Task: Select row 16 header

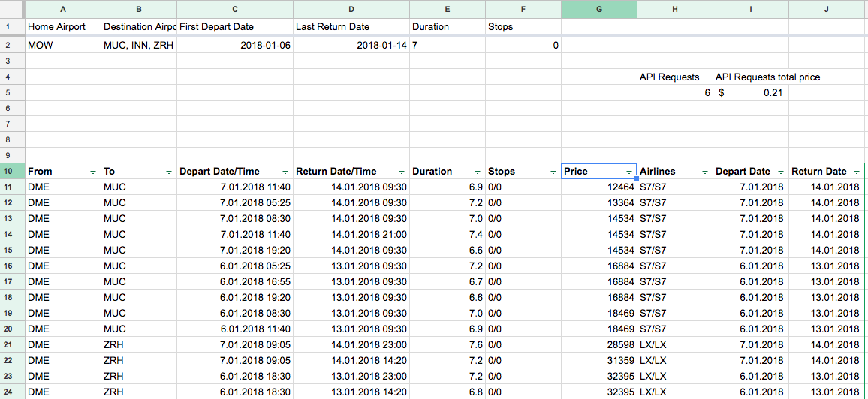Action: click(x=12, y=265)
